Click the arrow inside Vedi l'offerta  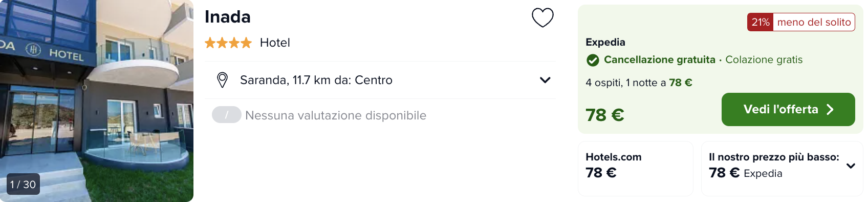tap(830, 109)
